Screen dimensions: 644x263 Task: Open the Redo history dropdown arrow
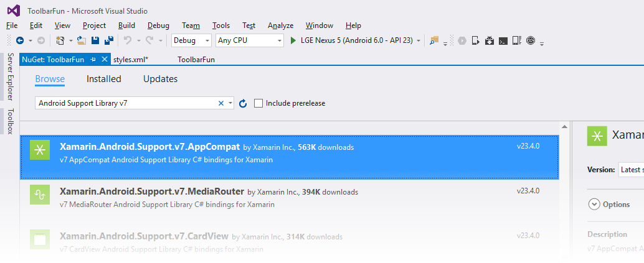tap(160, 40)
